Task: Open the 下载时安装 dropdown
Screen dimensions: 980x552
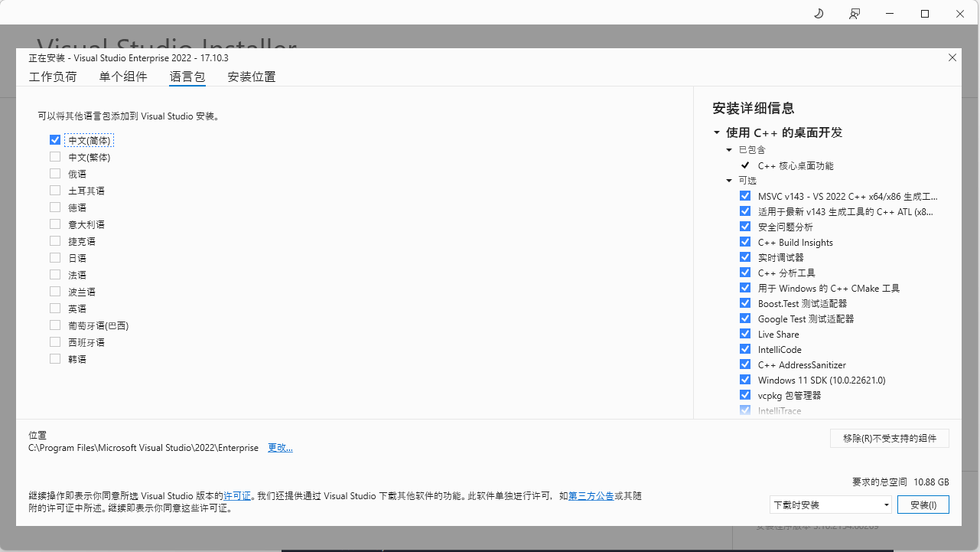Action: tap(831, 505)
